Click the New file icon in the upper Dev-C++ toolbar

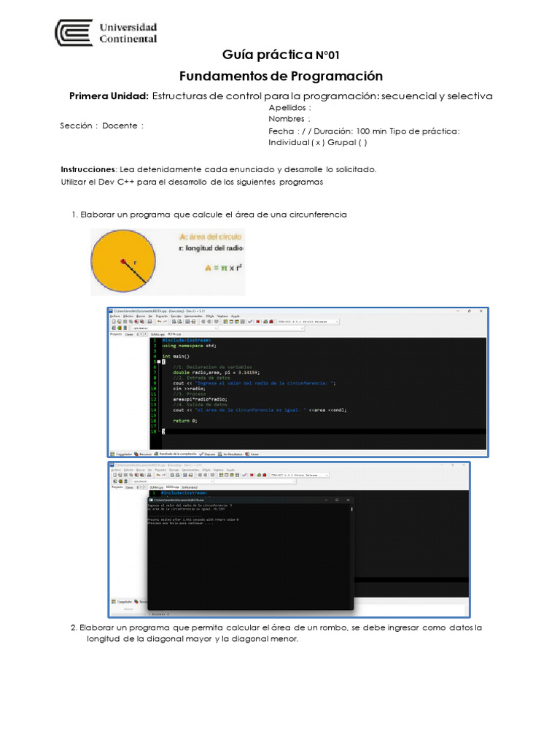113,322
